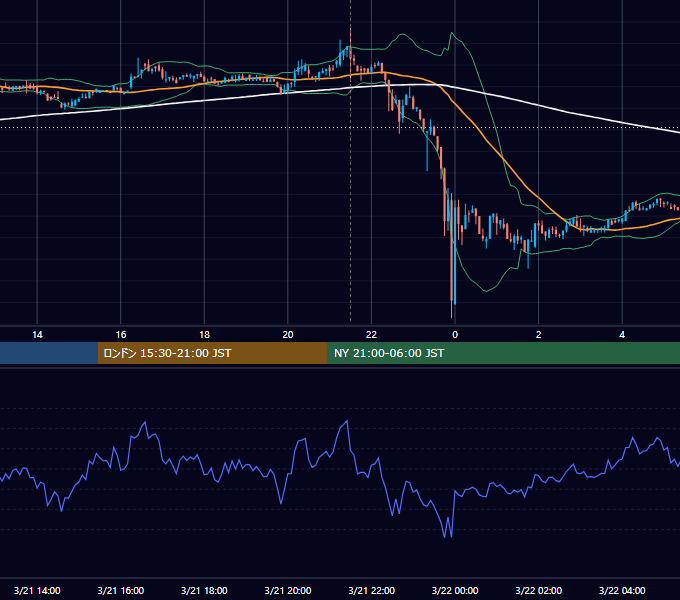Click the 3/22 04:00 date label
This screenshot has width=680, height=600.
pyautogui.click(x=622, y=590)
